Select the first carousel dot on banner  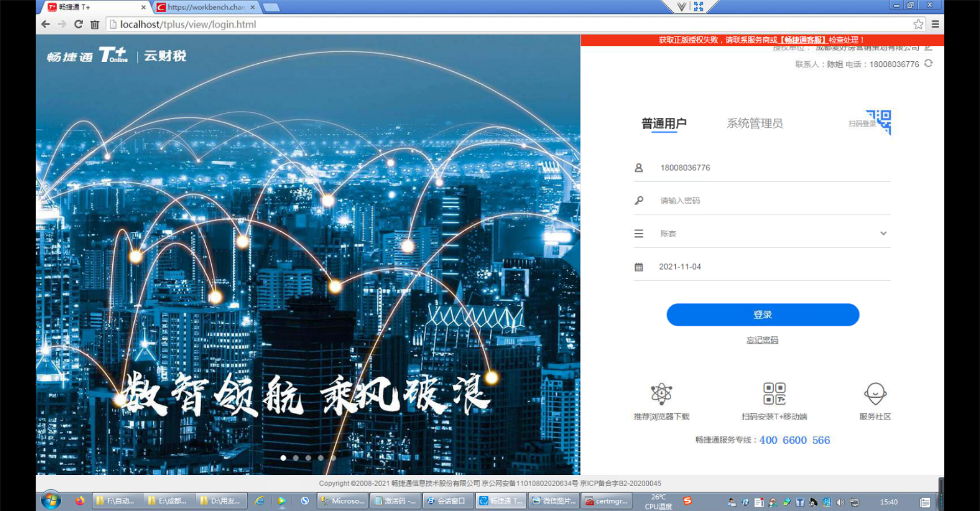283,458
